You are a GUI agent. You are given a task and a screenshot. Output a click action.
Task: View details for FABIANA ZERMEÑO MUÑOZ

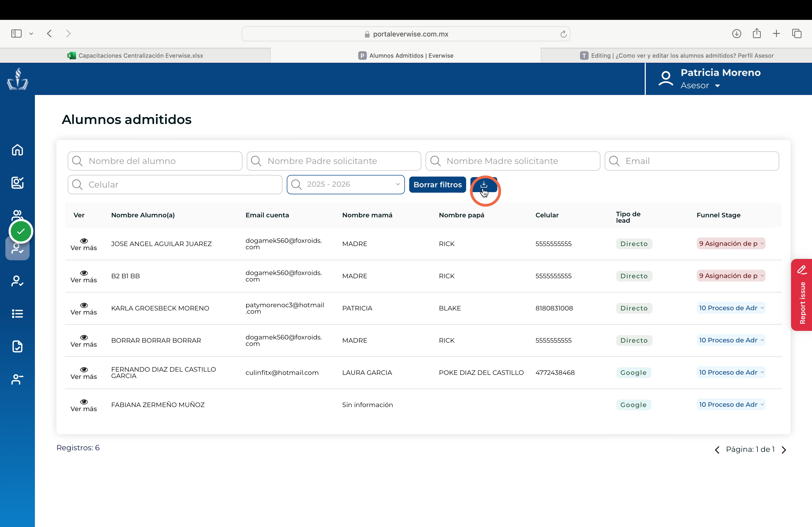tap(84, 405)
